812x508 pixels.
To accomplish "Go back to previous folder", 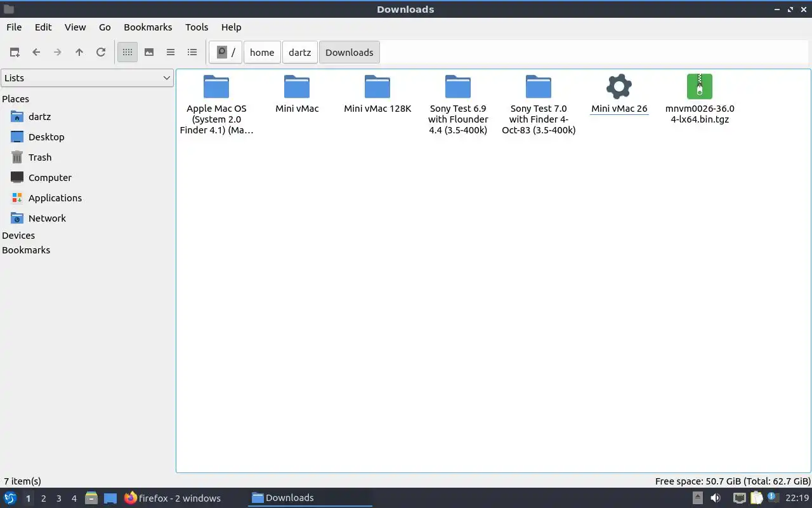I will point(36,53).
